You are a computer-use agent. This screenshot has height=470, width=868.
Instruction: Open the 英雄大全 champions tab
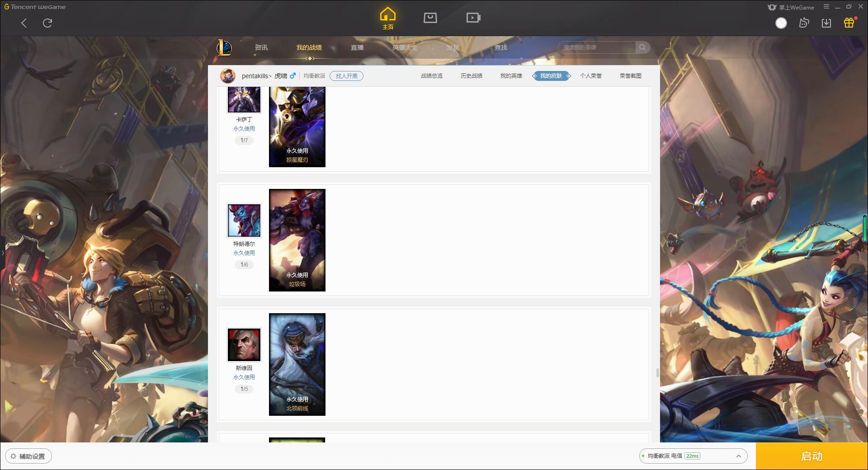(x=405, y=47)
